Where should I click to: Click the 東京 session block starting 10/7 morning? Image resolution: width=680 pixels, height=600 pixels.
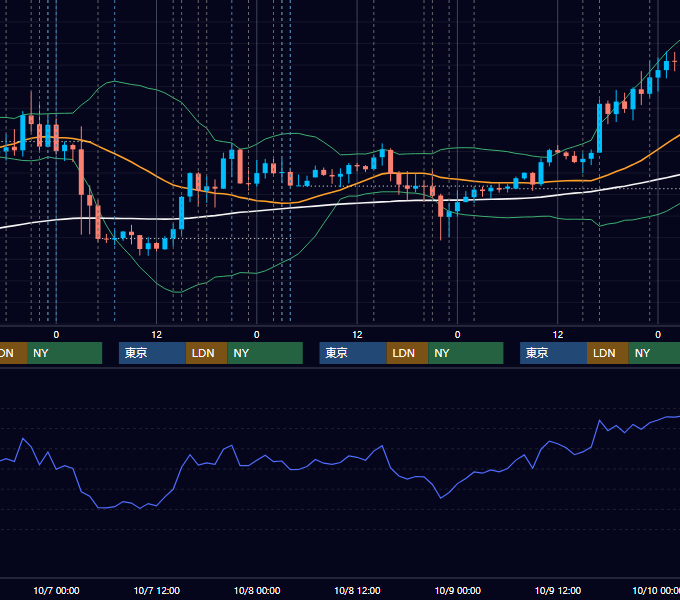click(152, 353)
